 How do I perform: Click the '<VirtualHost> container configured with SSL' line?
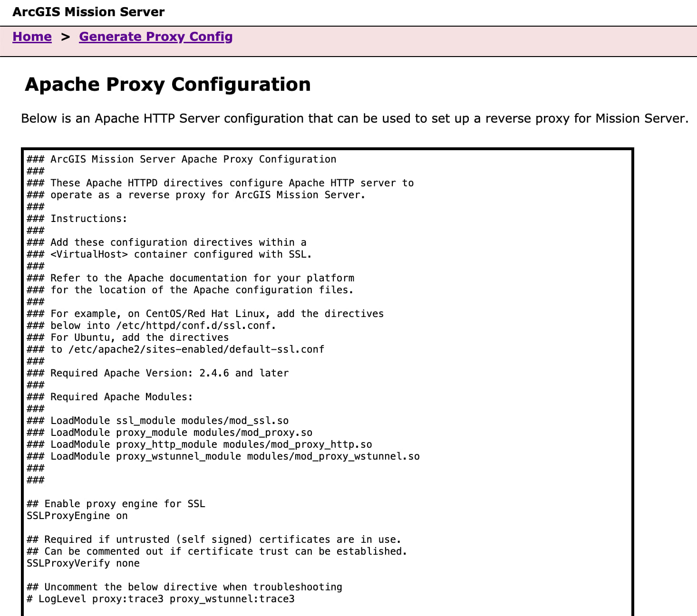click(169, 254)
